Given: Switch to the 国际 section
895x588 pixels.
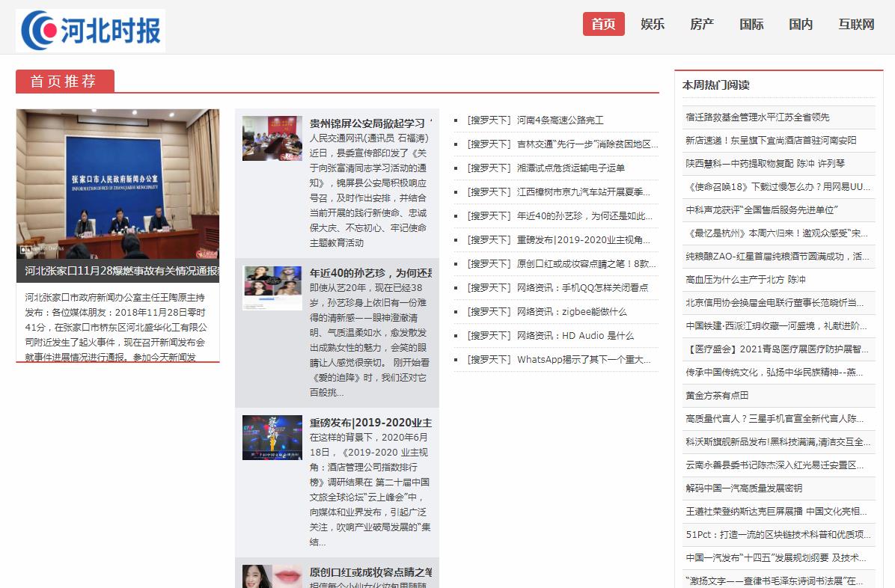Looking at the screenshot, I should tap(751, 24).
